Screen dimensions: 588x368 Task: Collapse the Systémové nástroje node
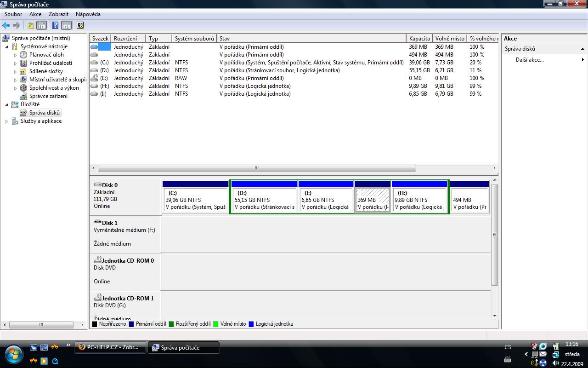click(7, 47)
